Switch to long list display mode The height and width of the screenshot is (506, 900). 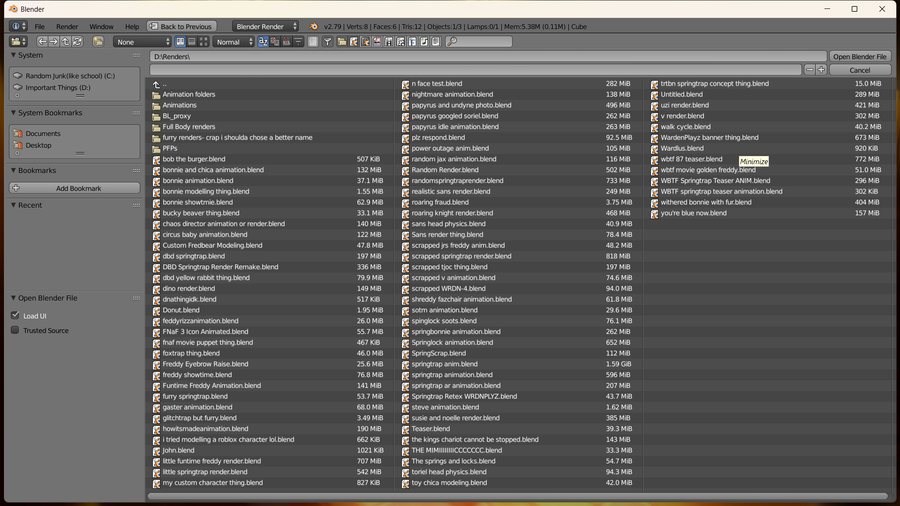coord(192,42)
